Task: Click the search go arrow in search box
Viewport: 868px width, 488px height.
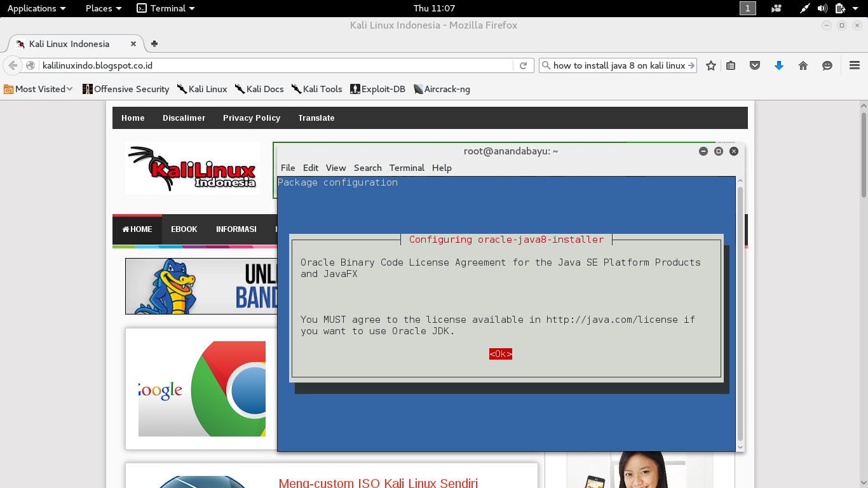Action: tap(691, 65)
